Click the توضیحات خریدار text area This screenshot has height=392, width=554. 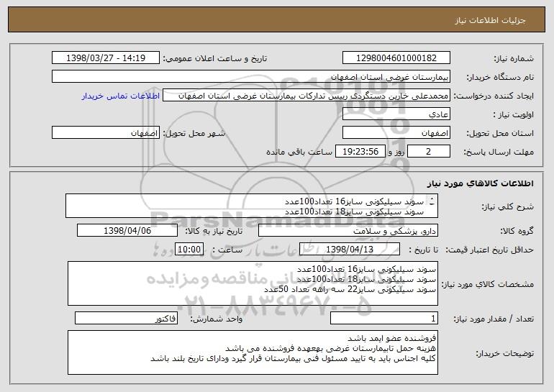253,352
